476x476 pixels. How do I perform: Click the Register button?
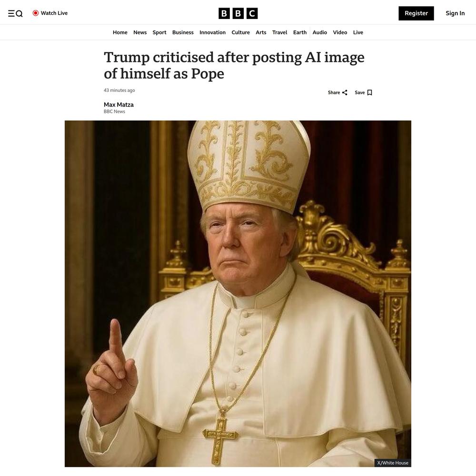click(416, 13)
